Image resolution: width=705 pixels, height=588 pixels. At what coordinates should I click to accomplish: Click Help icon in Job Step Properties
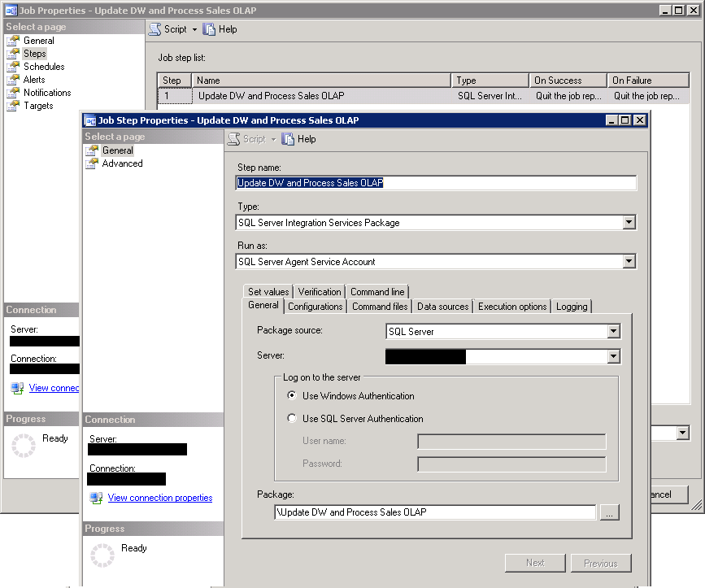point(288,139)
